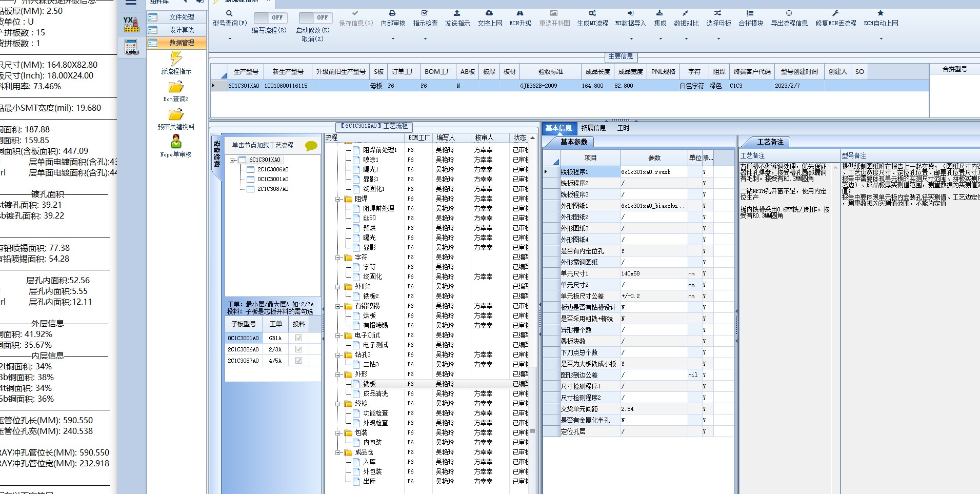Toggle 投料 checkbox for 2C1C3087A0 row
Image resolution: width=980 pixels, height=494 pixels.
point(298,361)
